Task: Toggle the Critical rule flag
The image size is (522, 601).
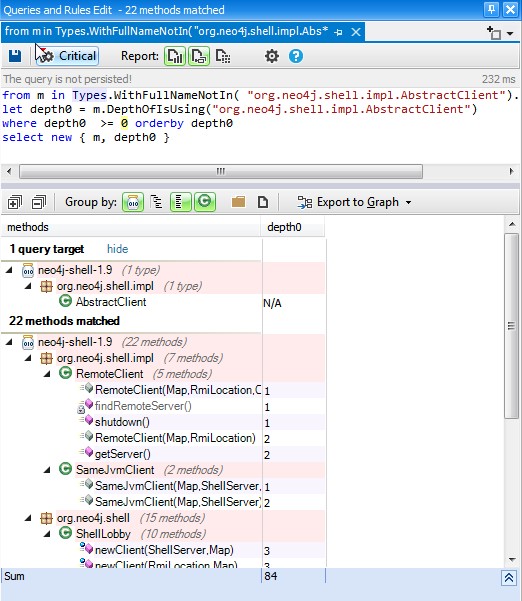Action: tap(68, 56)
